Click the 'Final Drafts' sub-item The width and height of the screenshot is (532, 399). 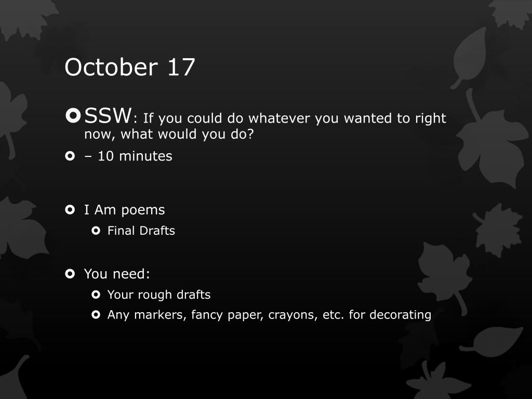141,231
